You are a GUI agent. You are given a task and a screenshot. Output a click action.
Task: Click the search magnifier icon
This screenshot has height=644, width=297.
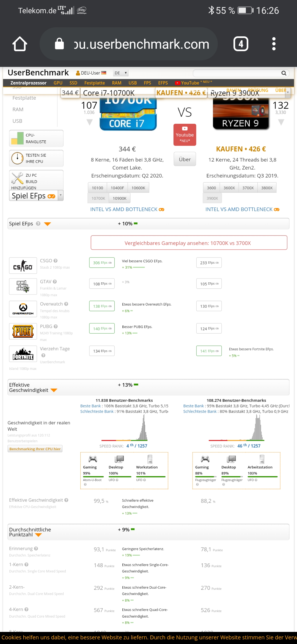click(x=284, y=73)
